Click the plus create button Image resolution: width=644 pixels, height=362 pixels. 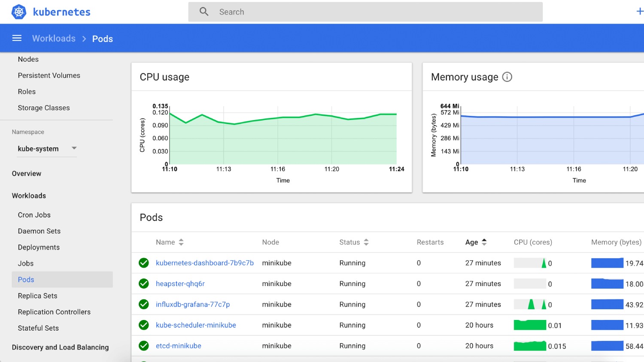coord(640,12)
